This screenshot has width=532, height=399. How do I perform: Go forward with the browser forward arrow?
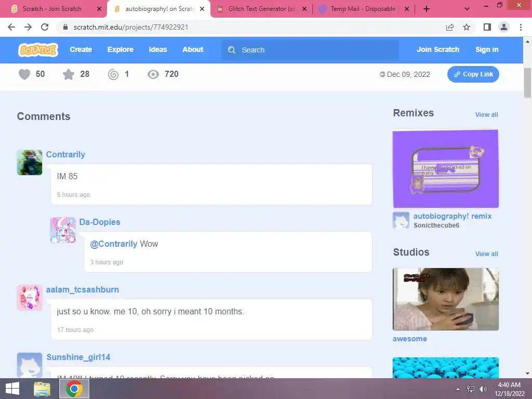click(x=28, y=27)
